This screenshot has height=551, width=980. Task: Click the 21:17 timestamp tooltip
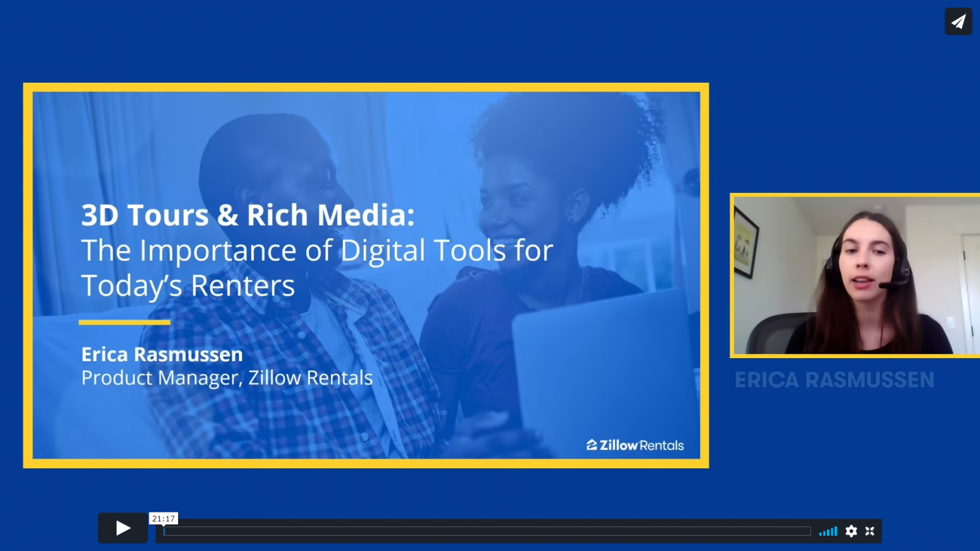[x=164, y=519]
